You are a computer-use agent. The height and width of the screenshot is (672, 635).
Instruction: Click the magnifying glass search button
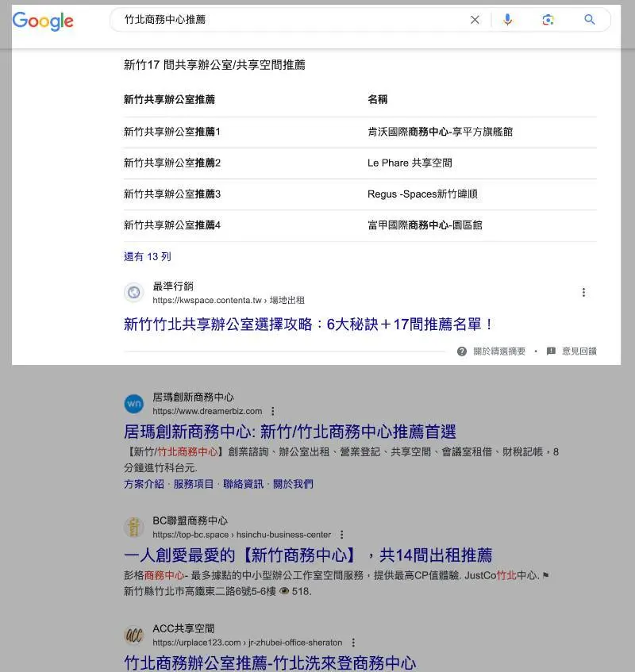click(589, 20)
